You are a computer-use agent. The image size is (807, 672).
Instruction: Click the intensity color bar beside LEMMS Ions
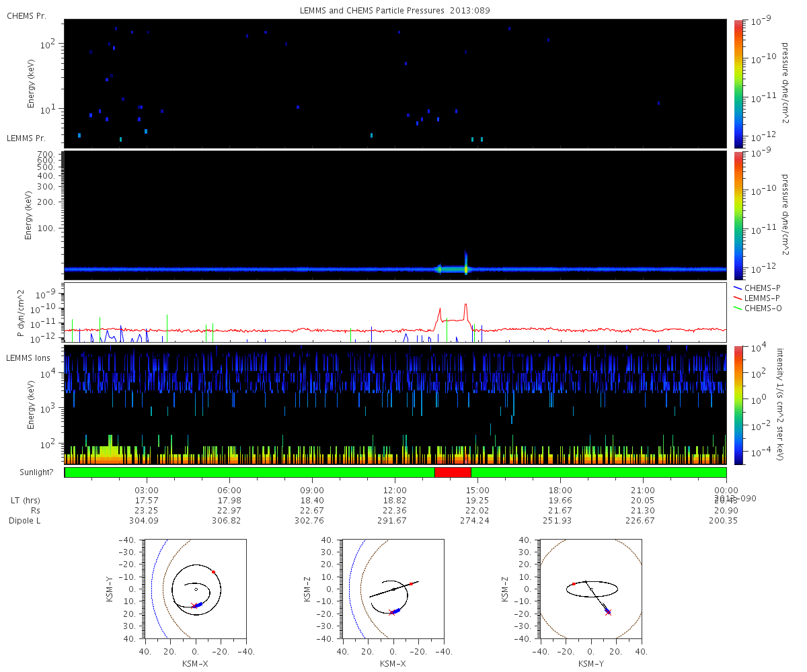click(x=738, y=405)
